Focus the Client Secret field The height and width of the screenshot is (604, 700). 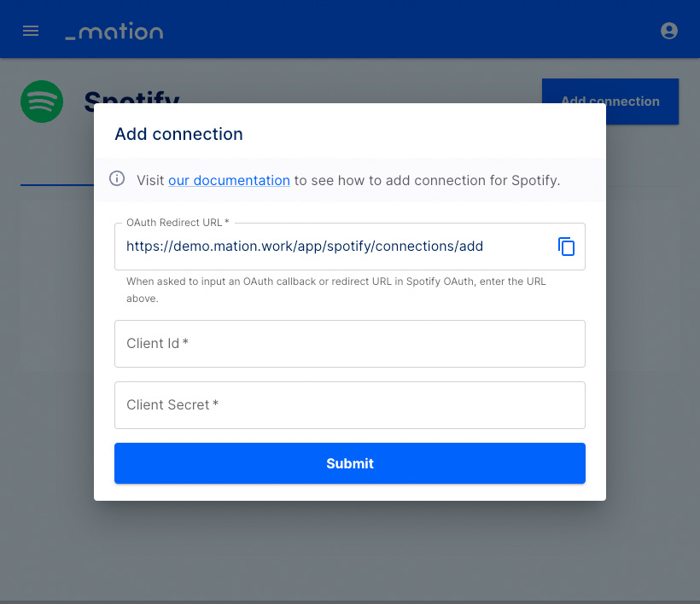(x=349, y=405)
